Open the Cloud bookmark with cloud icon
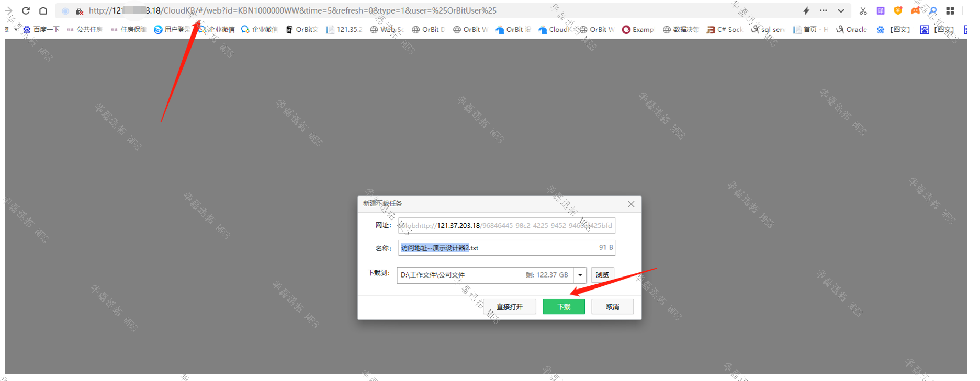This screenshot has width=980, height=381. coord(555,30)
